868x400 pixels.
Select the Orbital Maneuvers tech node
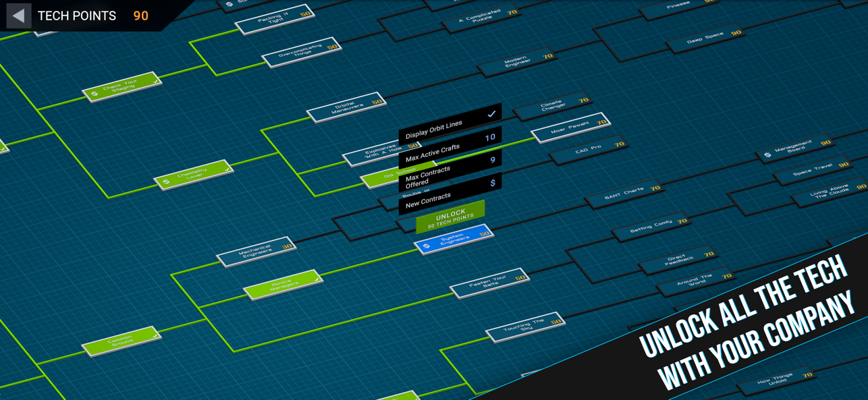point(348,107)
